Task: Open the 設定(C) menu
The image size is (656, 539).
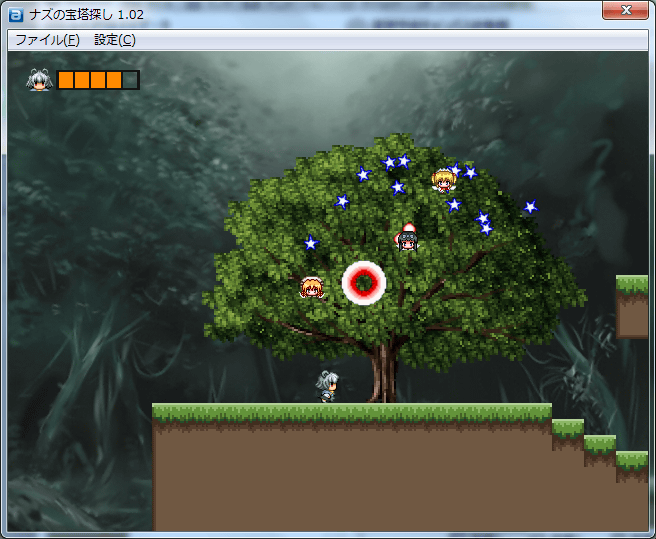Action: click(115, 40)
